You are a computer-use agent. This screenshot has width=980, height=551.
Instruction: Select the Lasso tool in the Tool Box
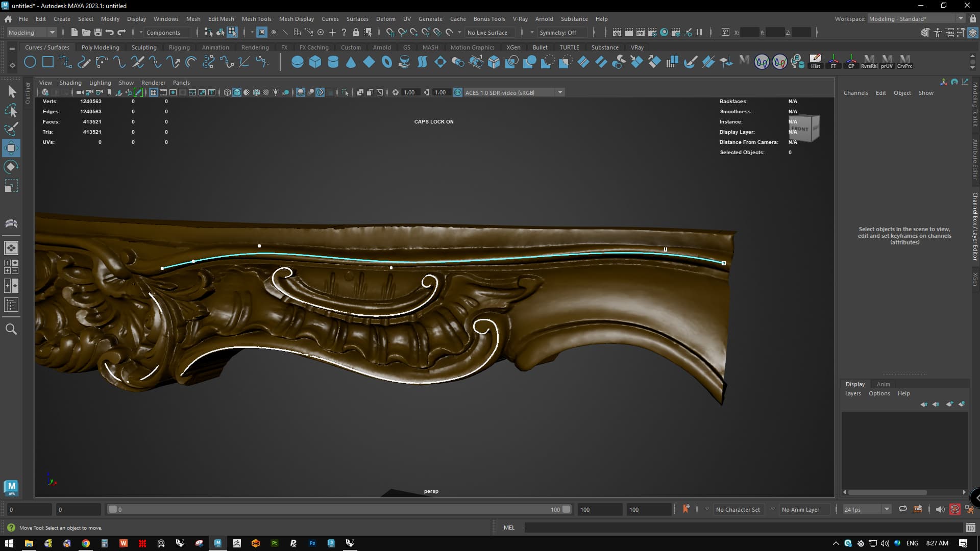11,110
